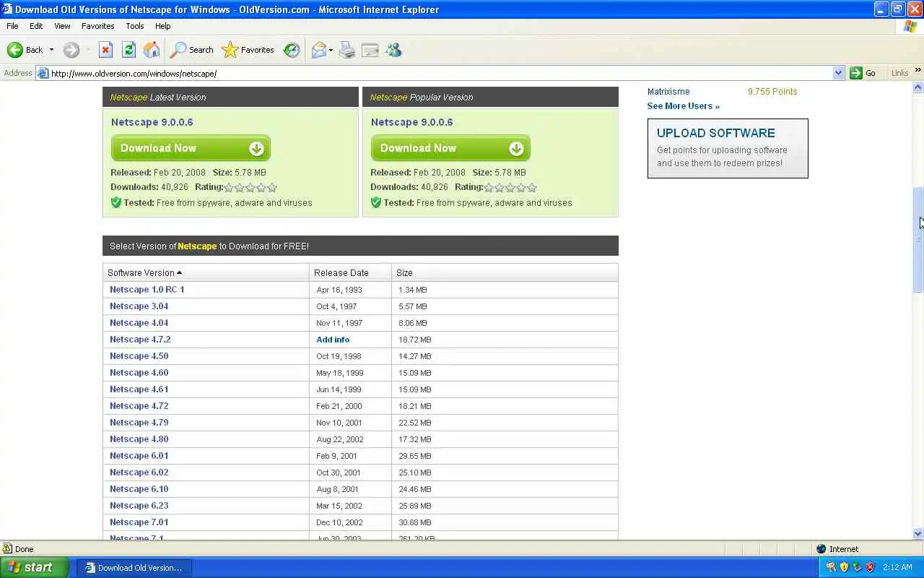Open the Netscape 4.80 version link

139,439
